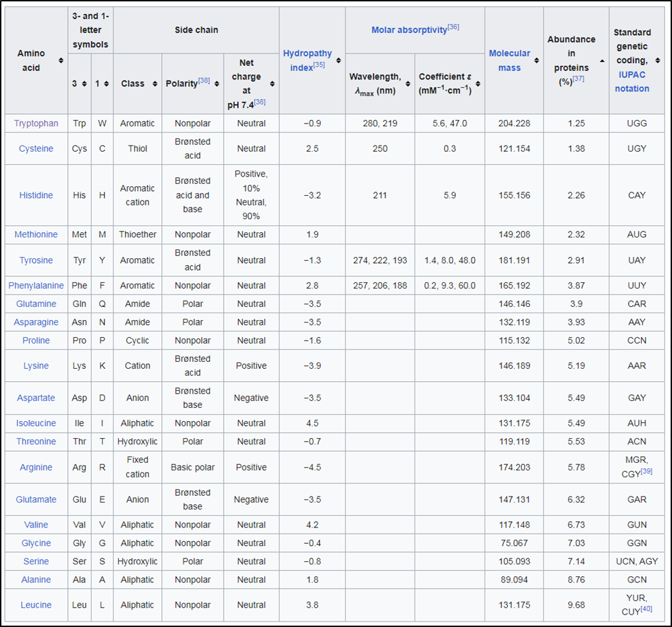Open the Asparagine link
Screen dimensions: 672x627
[36, 323]
